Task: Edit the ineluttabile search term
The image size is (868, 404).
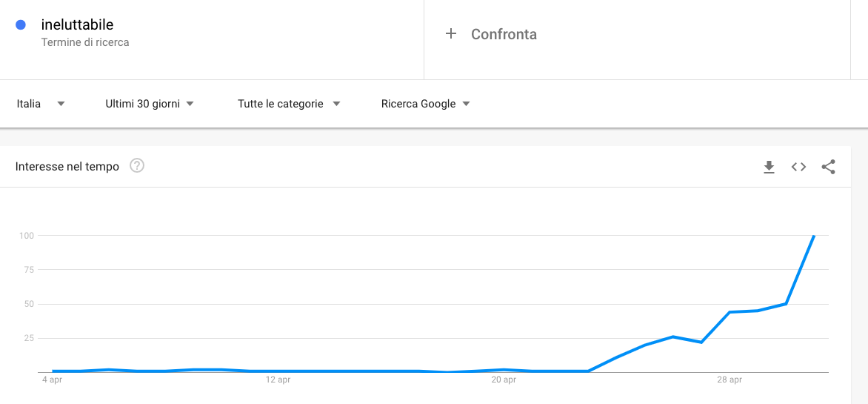Action: 77,24
